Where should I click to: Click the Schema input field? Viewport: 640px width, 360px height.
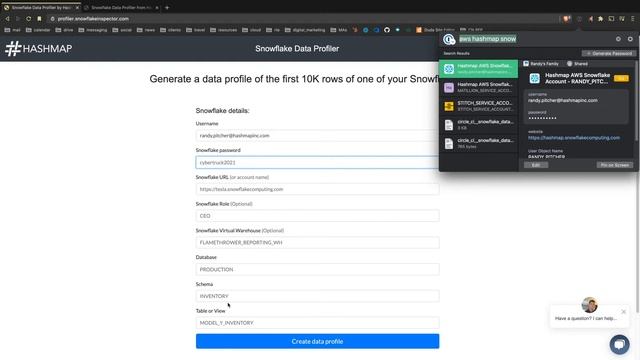317,296
